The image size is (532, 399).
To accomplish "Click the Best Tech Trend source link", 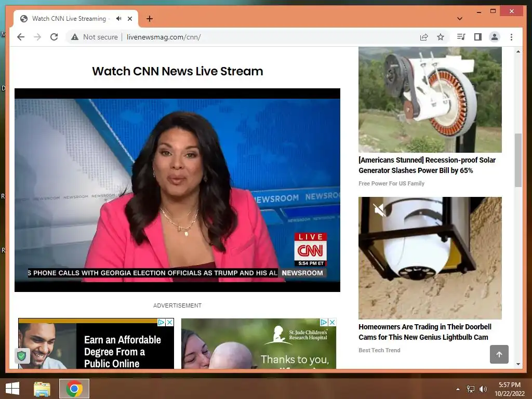I will [x=379, y=351].
